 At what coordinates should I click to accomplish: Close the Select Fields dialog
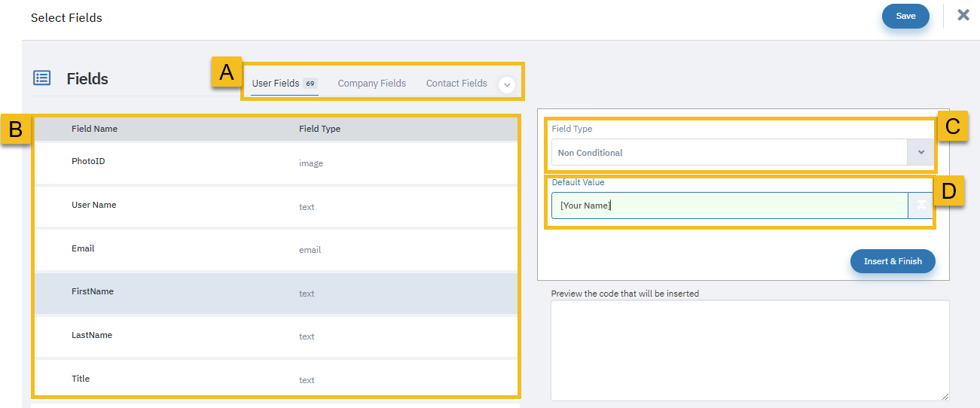point(963,15)
